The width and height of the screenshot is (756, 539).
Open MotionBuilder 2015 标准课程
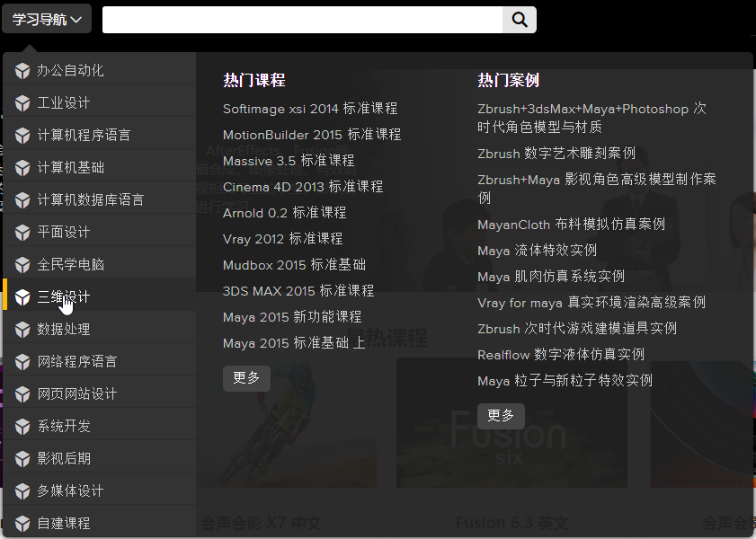[x=312, y=135]
